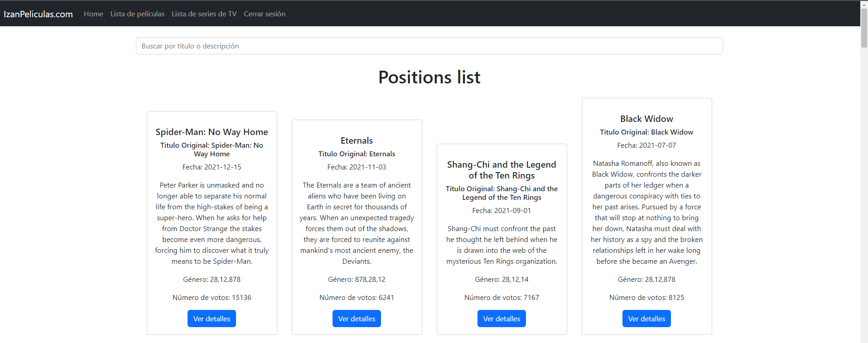Select the Eternals movie title
The height and width of the screenshot is (343, 868).
pyautogui.click(x=357, y=140)
